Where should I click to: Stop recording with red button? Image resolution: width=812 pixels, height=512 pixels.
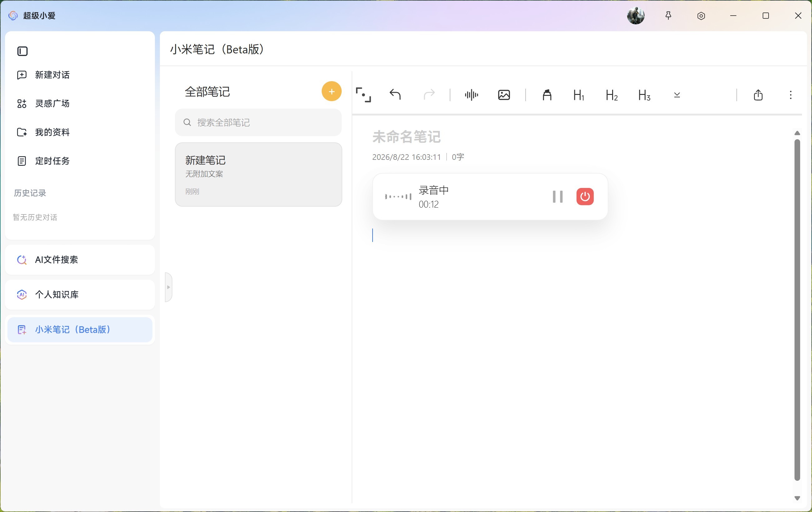click(585, 196)
